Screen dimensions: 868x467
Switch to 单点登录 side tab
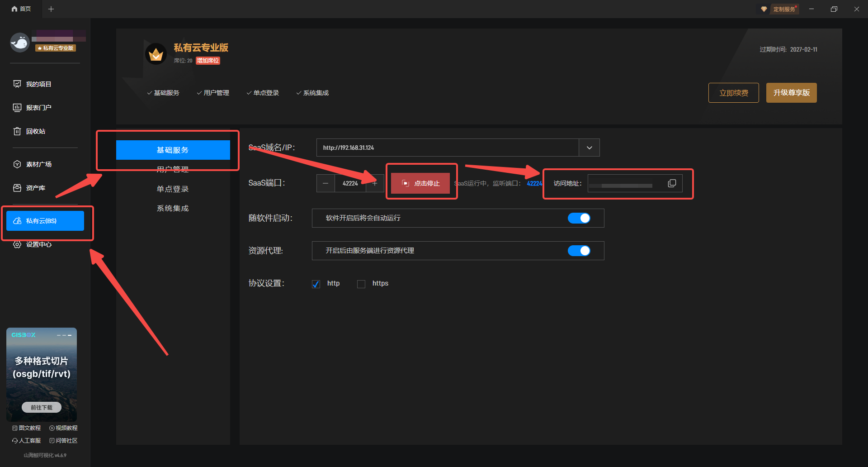173,189
